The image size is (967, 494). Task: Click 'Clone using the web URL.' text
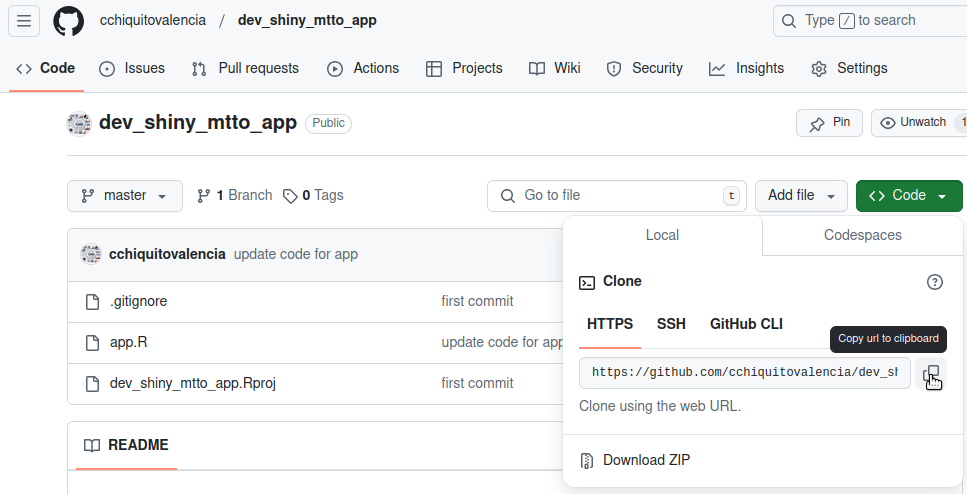tap(660, 406)
